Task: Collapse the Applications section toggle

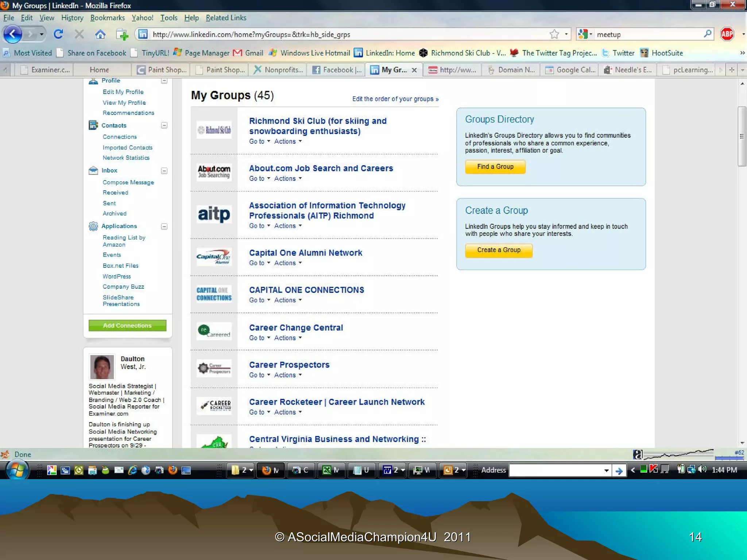Action: coord(164,226)
